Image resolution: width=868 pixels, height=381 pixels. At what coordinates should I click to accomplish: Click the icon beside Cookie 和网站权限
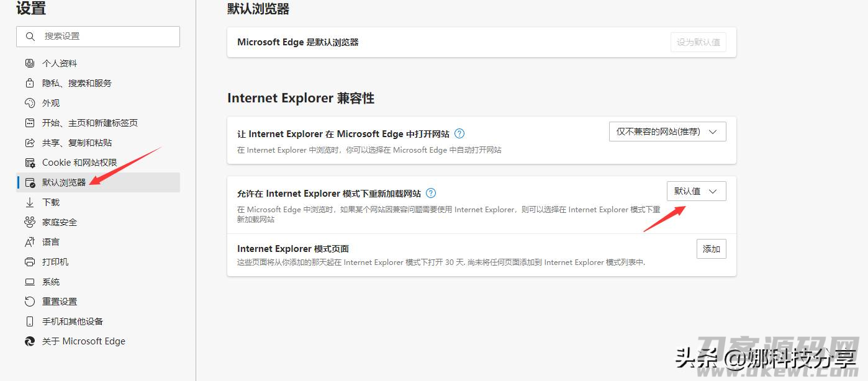click(x=30, y=163)
